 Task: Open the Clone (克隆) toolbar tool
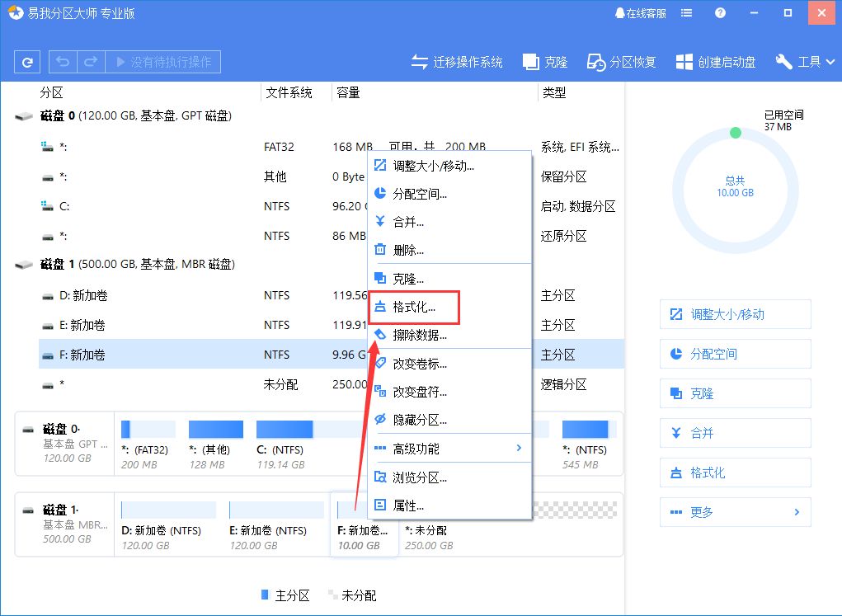click(545, 62)
